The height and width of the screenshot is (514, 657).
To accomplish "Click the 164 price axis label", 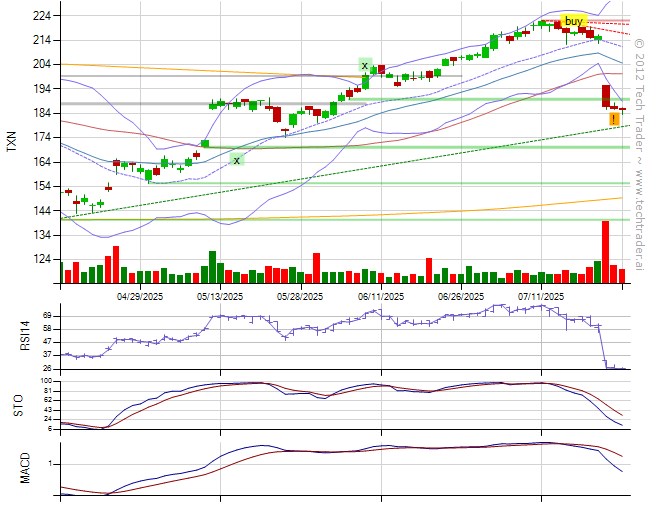I will [x=41, y=162].
